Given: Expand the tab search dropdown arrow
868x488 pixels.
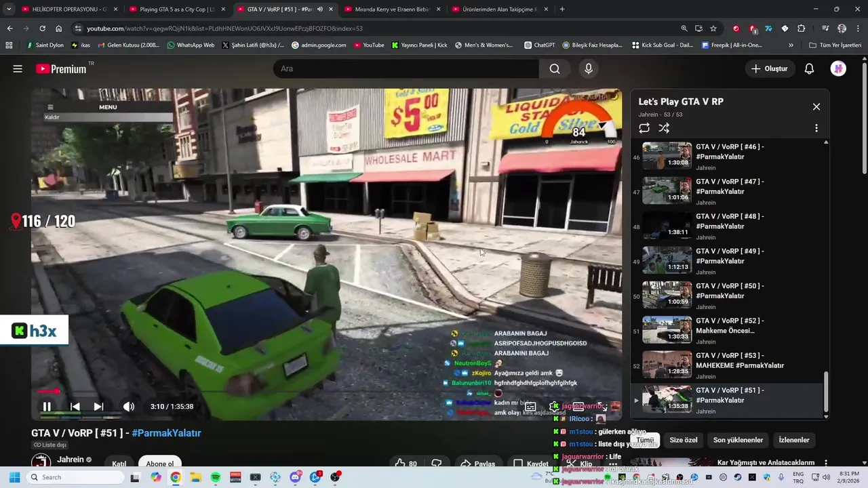Looking at the screenshot, I should 9,9.
